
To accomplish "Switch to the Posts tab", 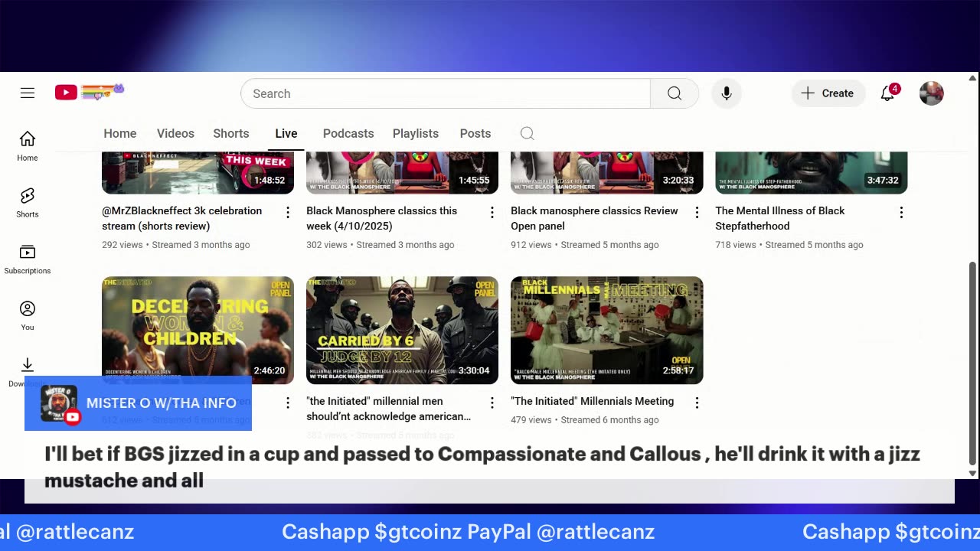I will click(x=475, y=133).
